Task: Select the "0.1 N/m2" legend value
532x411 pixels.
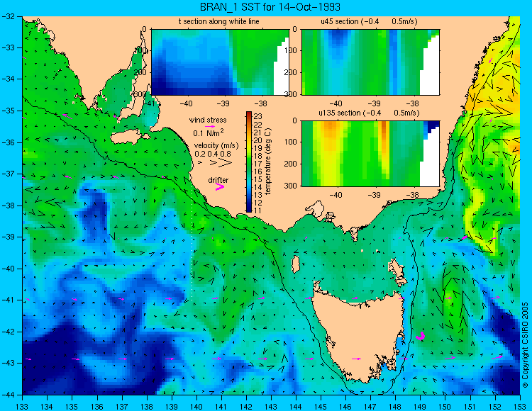Action: click(x=208, y=133)
